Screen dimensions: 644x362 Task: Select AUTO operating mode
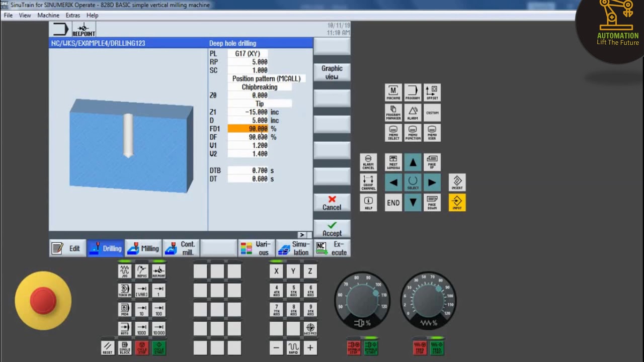coord(125,329)
